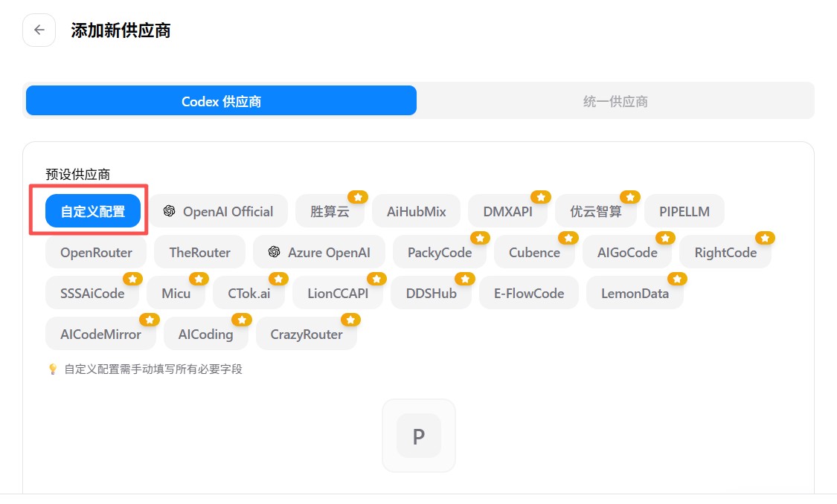
Task: Click the OpenAI logo in Azure OpenAI
Action: 274,252
